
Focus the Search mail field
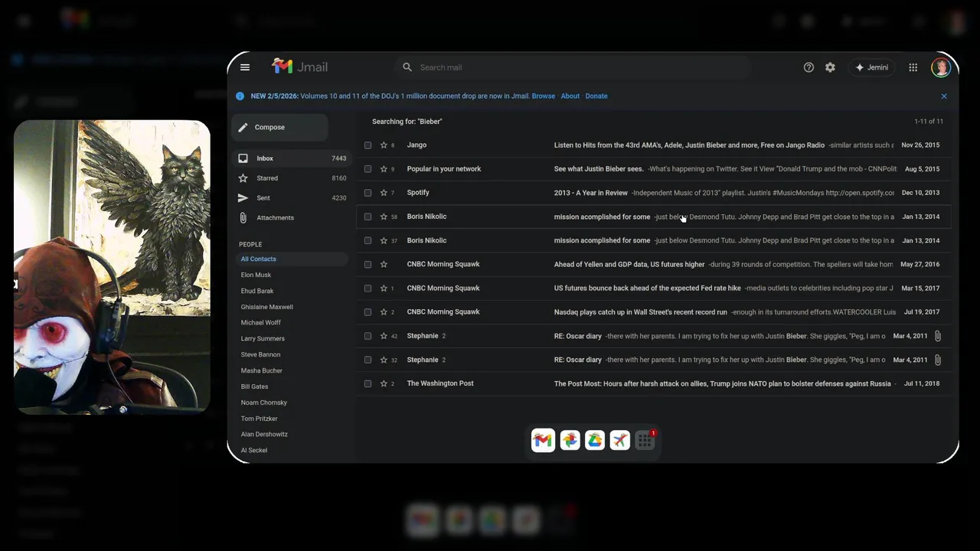click(573, 67)
